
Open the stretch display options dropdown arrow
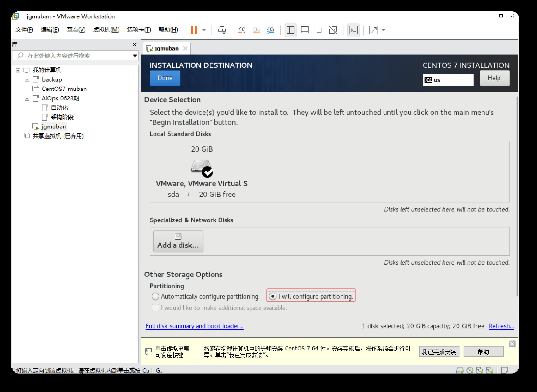pos(383,30)
